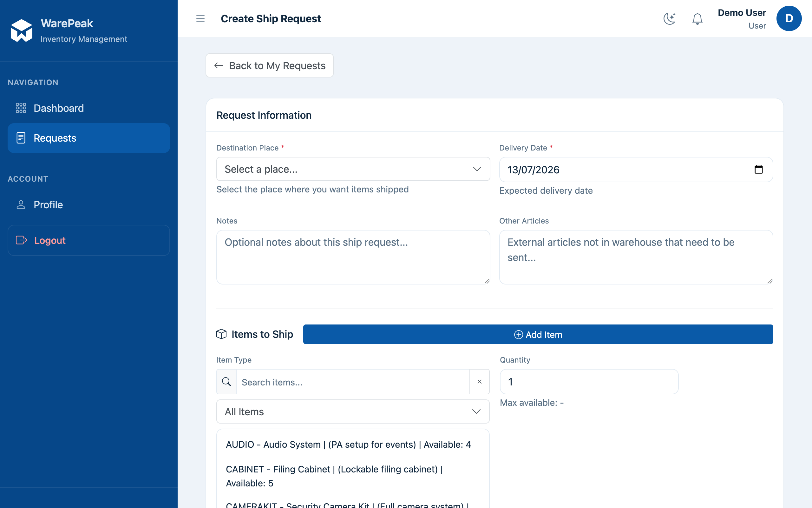Click the search magnifier icon

point(226,382)
